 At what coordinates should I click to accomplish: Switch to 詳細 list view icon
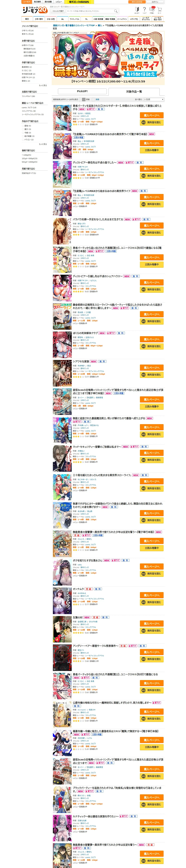[84, 99]
